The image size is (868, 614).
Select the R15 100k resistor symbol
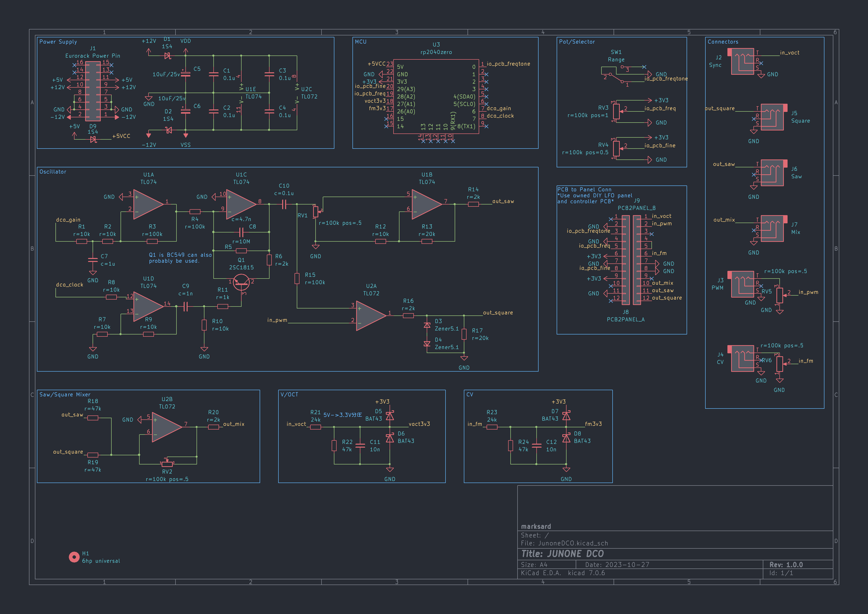click(297, 279)
